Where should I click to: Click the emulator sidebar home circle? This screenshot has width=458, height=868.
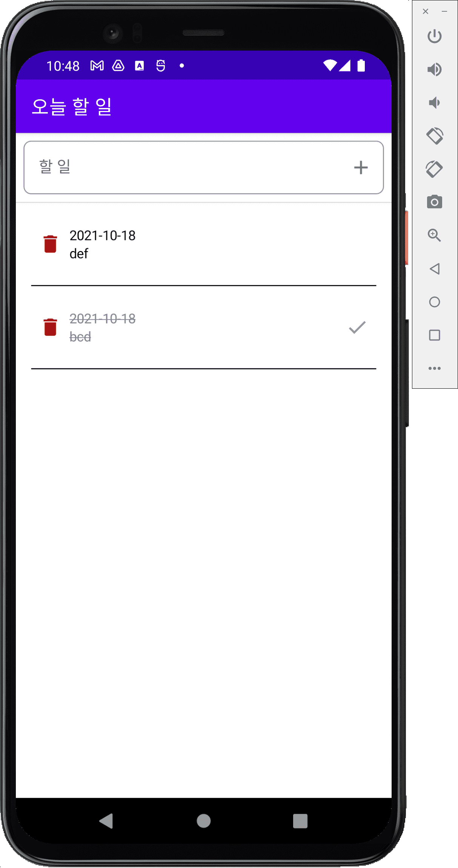click(x=435, y=302)
